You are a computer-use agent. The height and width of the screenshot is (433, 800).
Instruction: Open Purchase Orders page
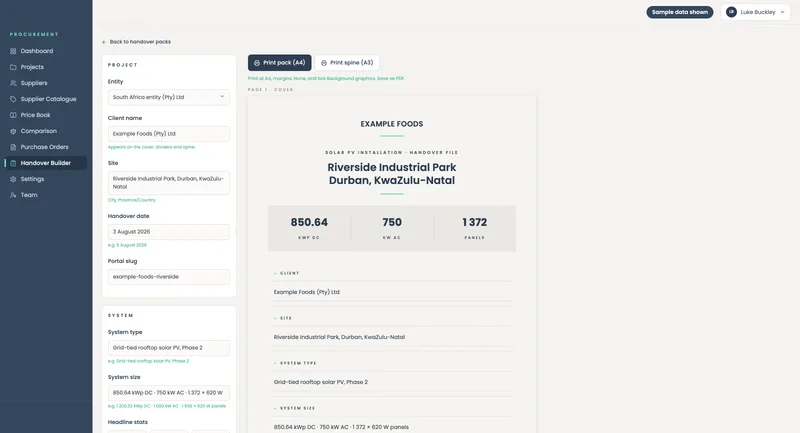coord(43,147)
